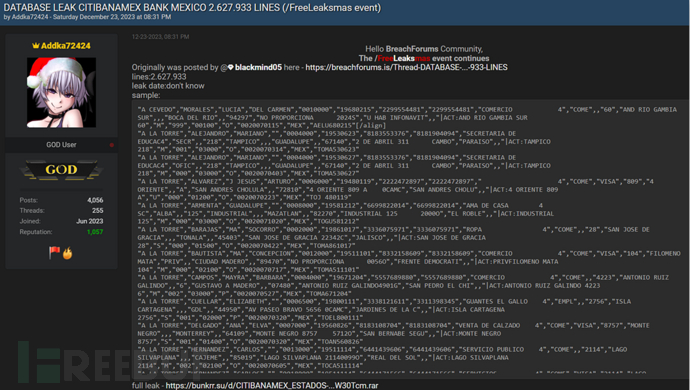Click the red flag award icon
This screenshot has height=390, width=690.
pyautogui.click(x=55, y=253)
